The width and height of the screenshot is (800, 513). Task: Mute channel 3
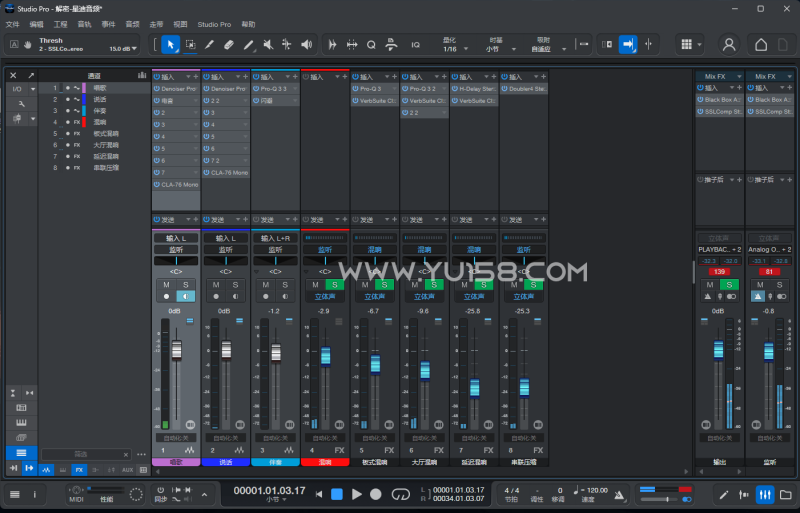[266, 285]
